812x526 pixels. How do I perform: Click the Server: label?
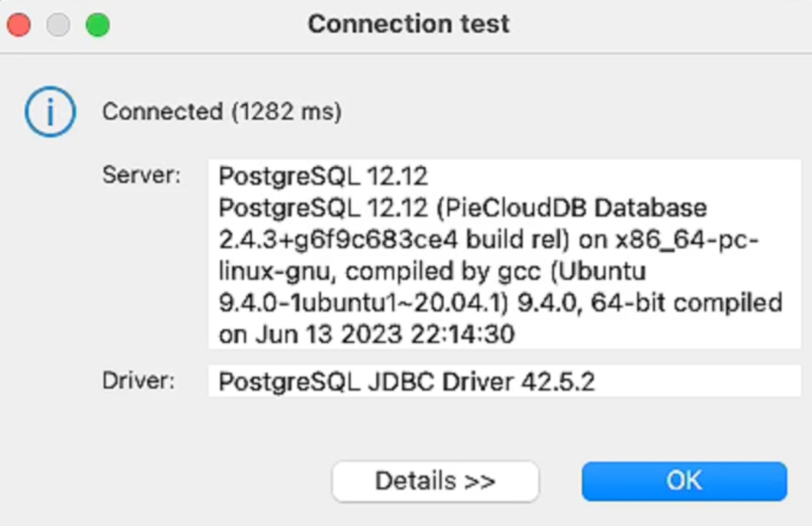(x=141, y=175)
